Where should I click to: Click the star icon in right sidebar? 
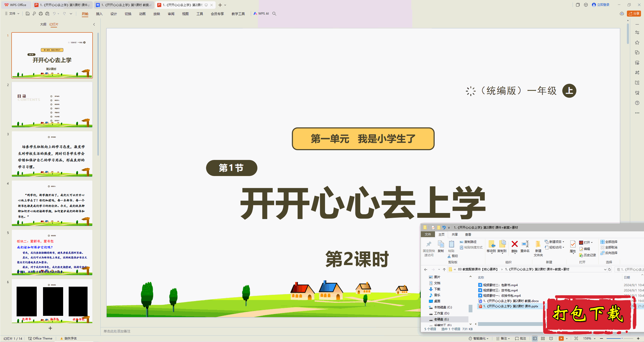pyautogui.click(x=637, y=42)
